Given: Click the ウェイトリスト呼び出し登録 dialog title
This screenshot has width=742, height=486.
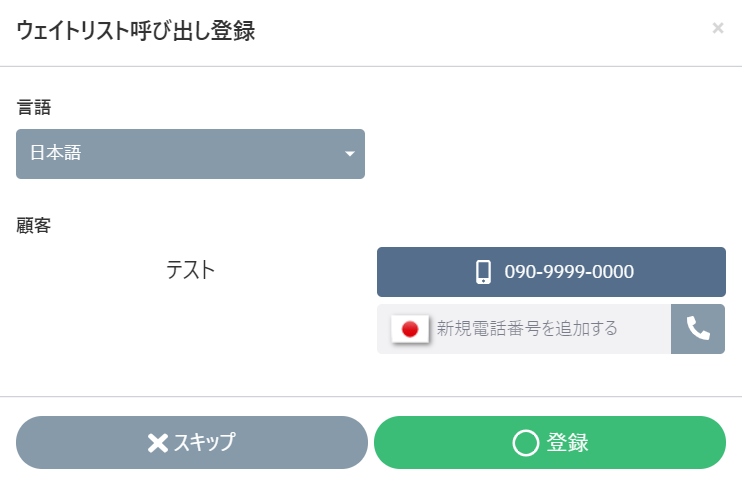Looking at the screenshot, I should (135, 31).
